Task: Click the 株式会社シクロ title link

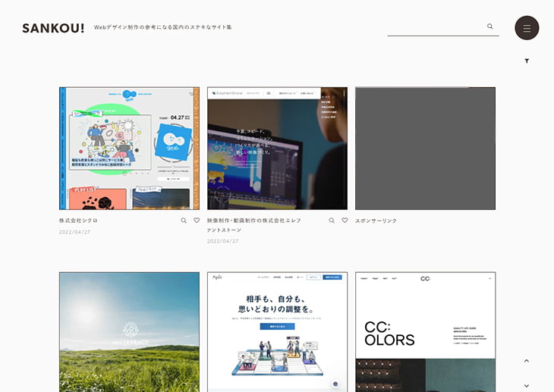Action: coord(79,221)
